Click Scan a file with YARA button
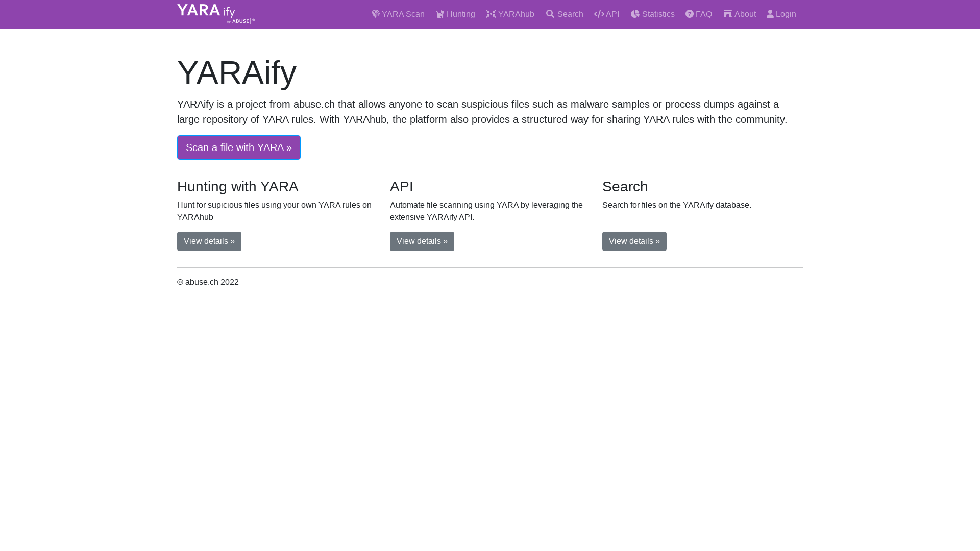Image resolution: width=980 pixels, height=551 pixels. pyautogui.click(x=239, y=147)
